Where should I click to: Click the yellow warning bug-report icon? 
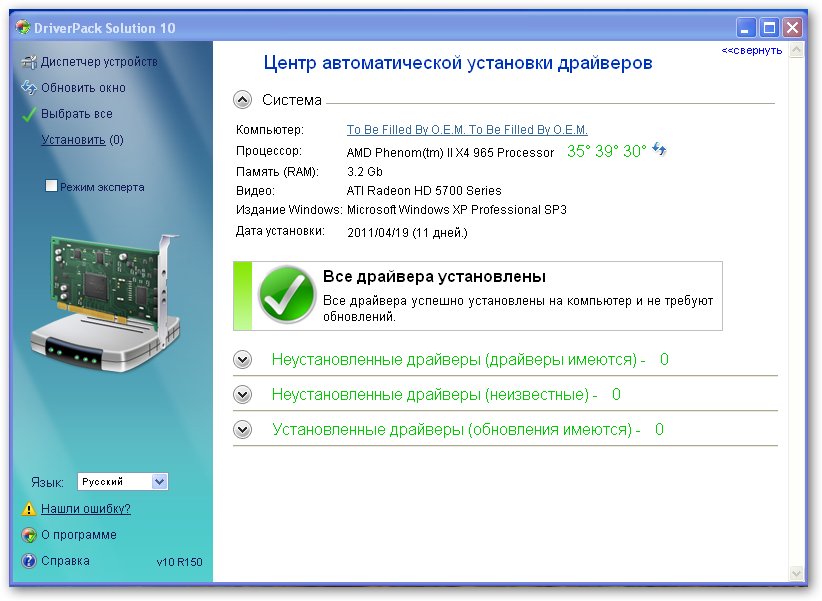click(28, 509)
